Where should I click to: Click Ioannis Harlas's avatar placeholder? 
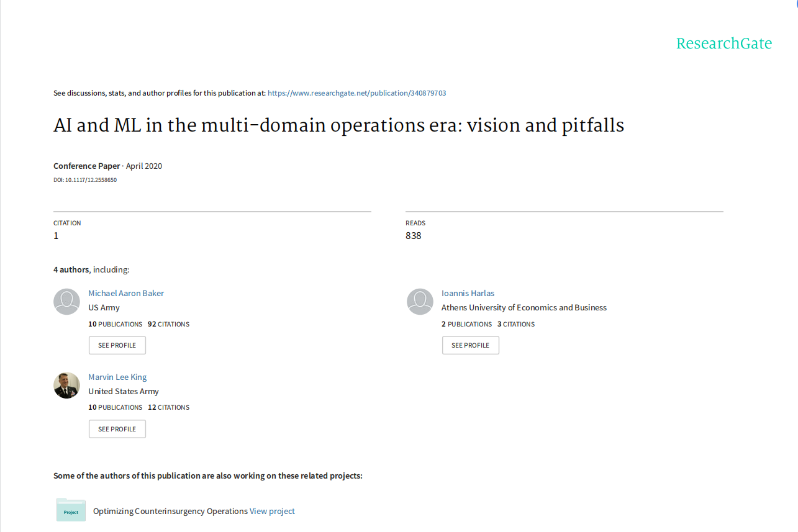click(420, 302)
